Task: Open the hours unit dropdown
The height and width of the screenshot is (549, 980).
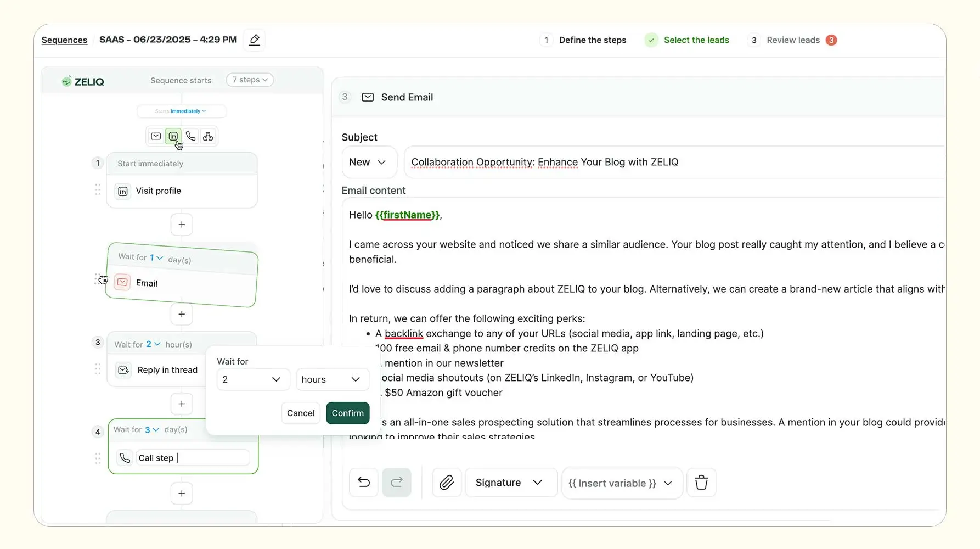Action: pyautogui.click(x=332, y=379)
